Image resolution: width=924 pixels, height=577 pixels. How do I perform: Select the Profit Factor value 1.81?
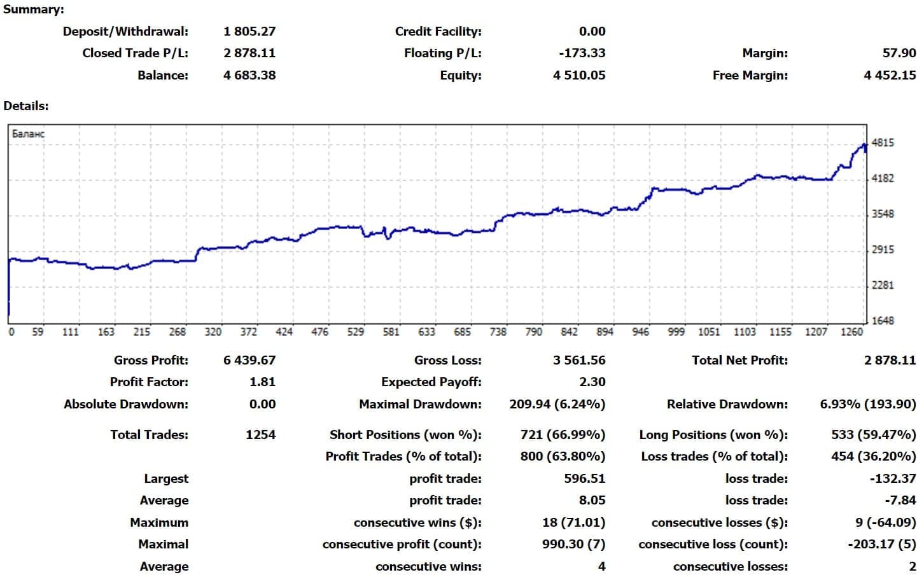262,382
